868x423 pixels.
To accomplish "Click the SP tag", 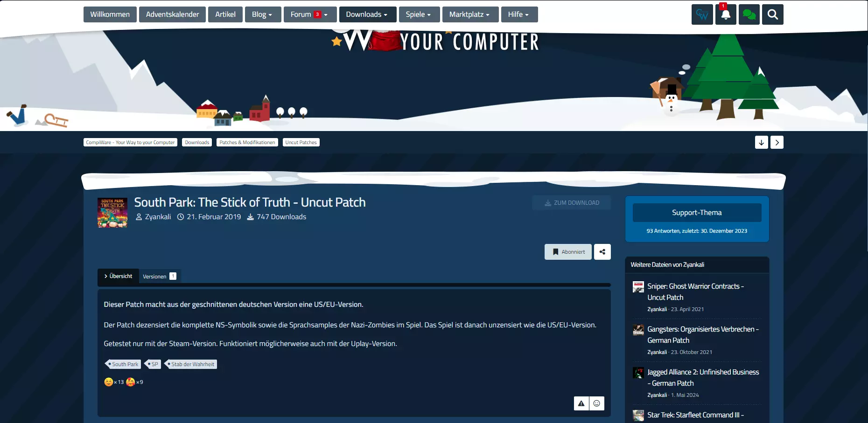I will click(153, 364).
